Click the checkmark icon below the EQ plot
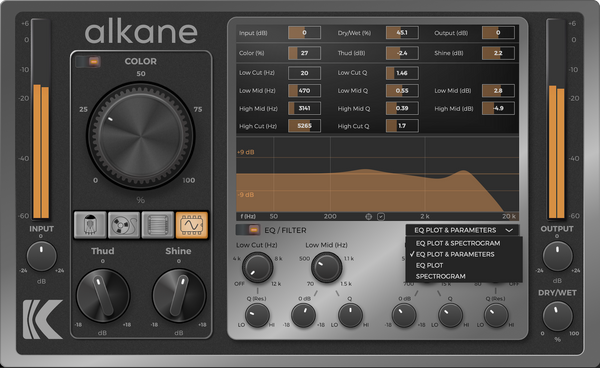600x368 pixels. (381, 217)
